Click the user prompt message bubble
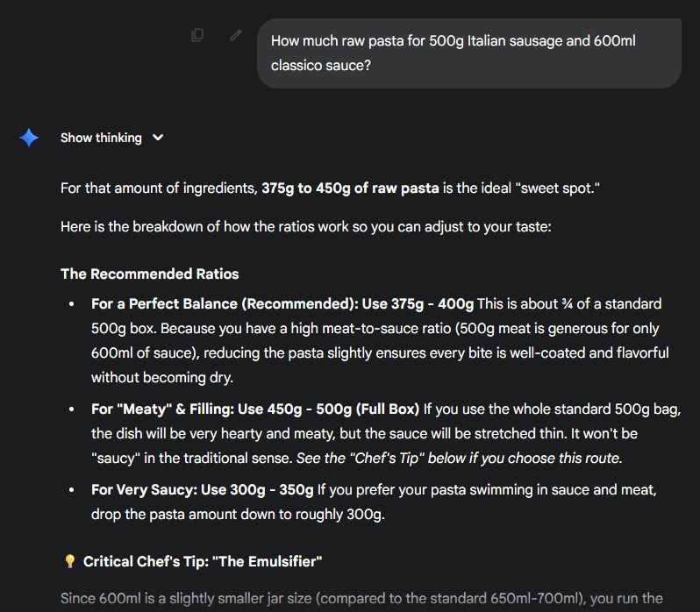The image size is (700, 612). point(468,53)
